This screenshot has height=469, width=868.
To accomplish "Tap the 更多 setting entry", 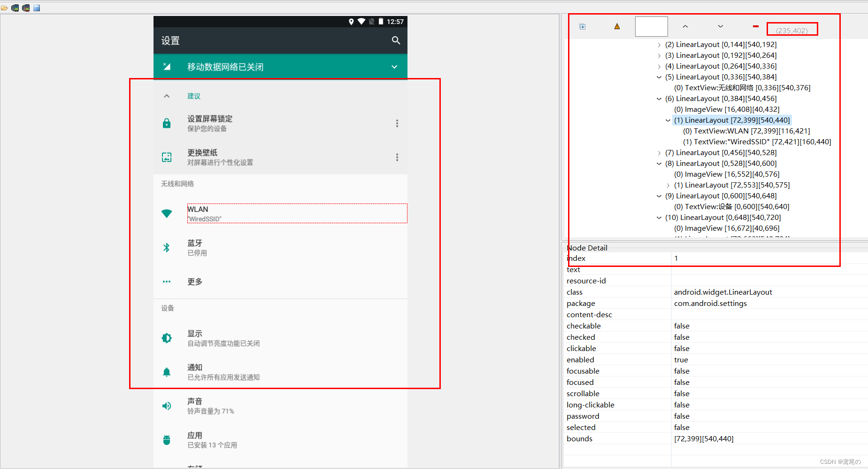I will tap(195, 281).
